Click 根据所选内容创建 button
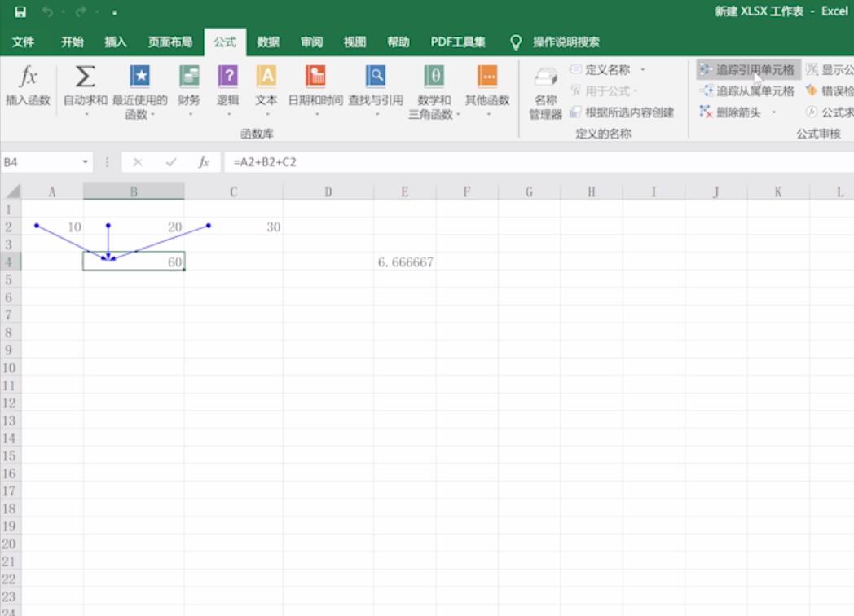Screen dimensions: 854x616 coord(622,112)
